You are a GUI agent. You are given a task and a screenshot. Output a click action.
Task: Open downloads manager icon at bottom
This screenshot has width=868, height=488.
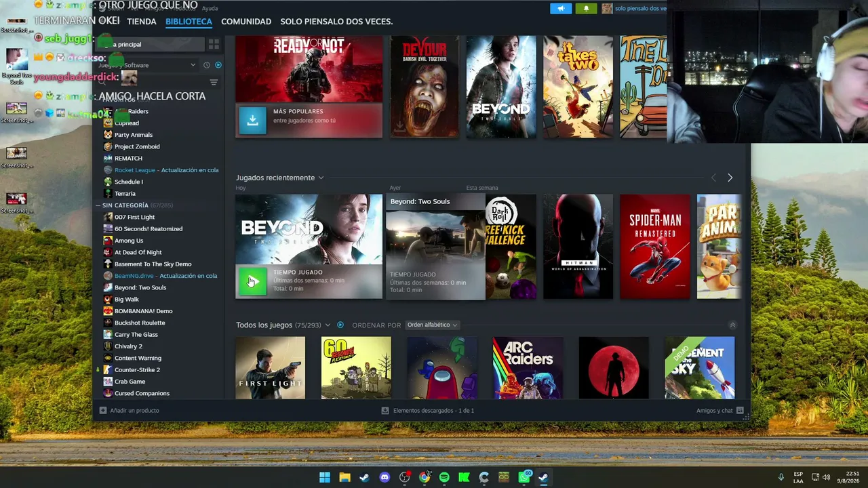click(385, 411)
